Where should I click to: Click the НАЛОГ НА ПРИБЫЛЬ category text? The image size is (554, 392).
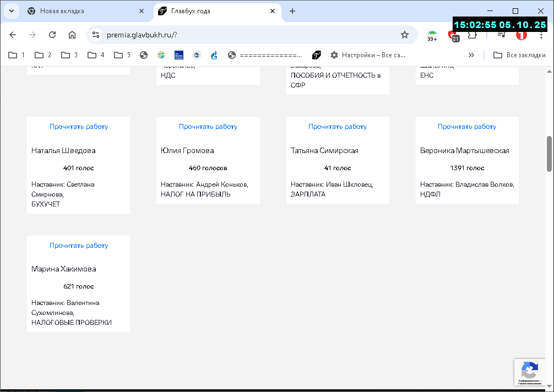[x=195, y=194]
